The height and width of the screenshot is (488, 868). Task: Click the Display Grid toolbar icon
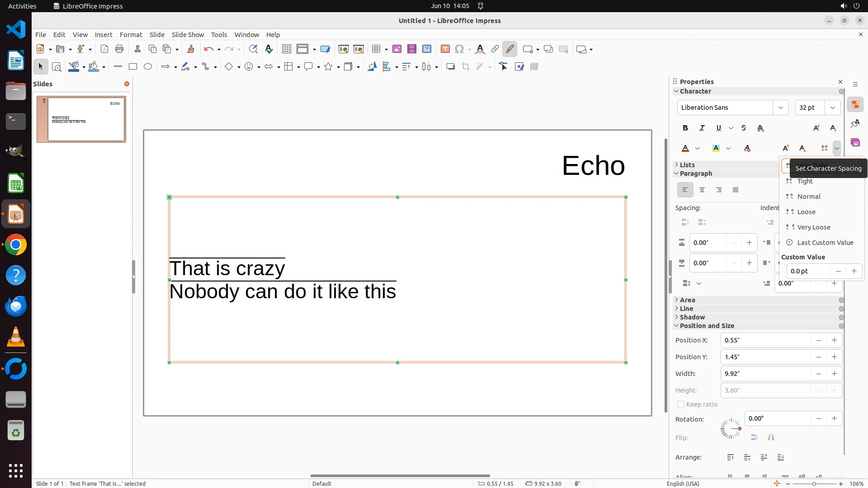click(x=286, y=49)
